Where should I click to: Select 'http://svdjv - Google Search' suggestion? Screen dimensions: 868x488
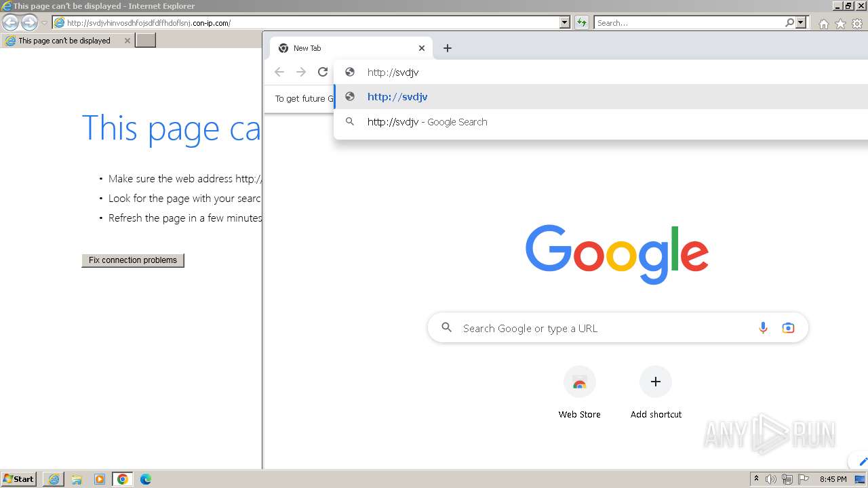pyautogui.click(x=601, y=122)
